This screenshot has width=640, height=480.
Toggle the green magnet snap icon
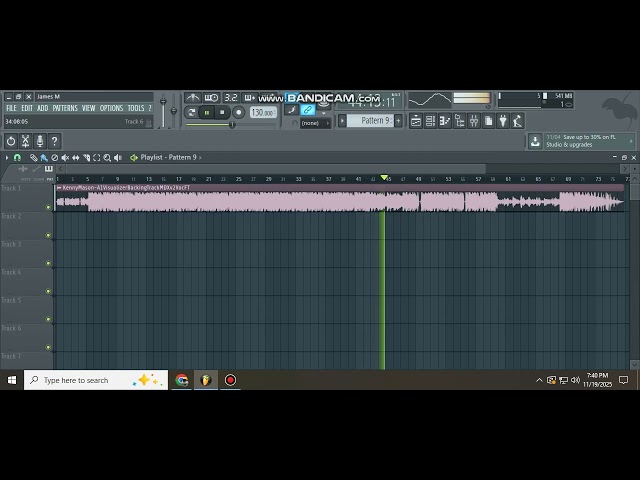(x=17, y=158)
